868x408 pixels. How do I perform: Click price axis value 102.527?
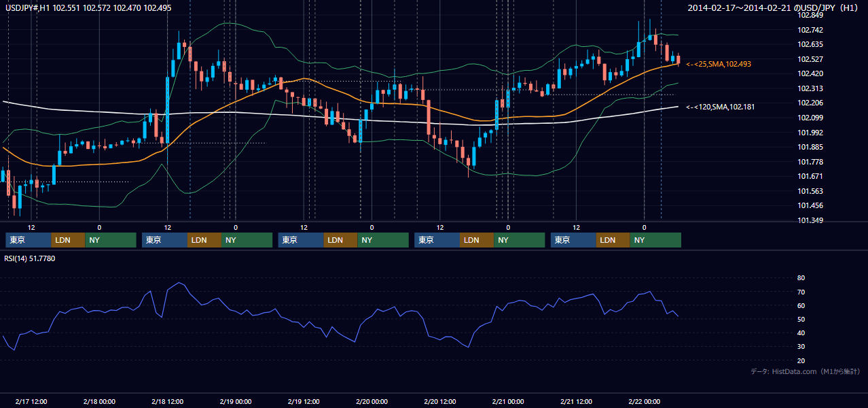[810, 59]
